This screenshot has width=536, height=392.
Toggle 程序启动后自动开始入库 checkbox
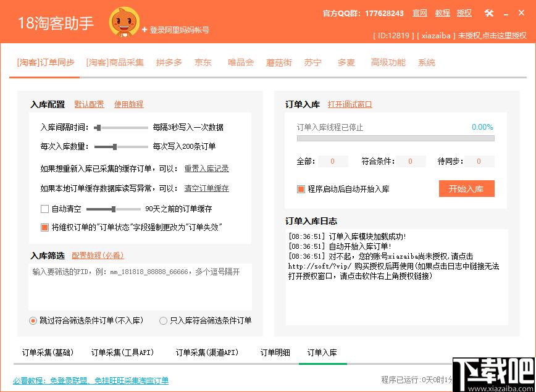coord(301,189)
